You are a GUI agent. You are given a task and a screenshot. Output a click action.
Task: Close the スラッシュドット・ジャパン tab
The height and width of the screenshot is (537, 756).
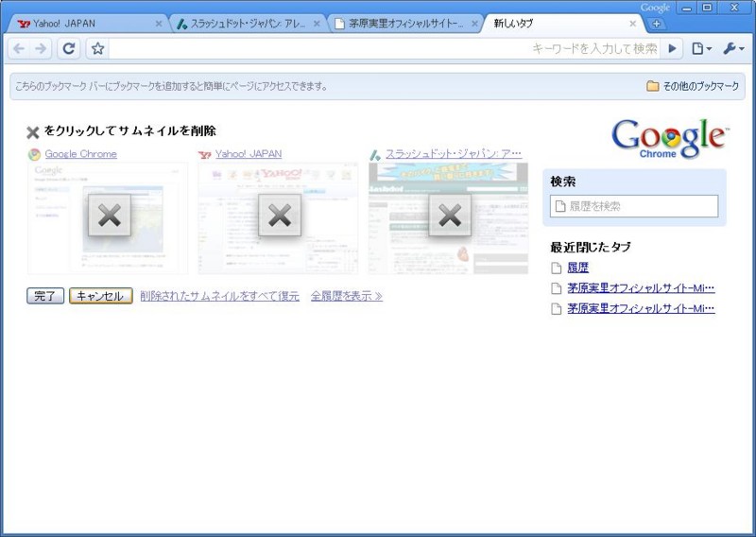(x=317, y=24)
